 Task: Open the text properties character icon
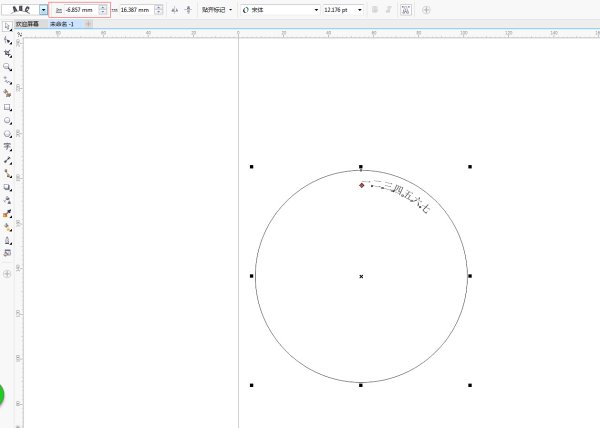click(406, 10)
